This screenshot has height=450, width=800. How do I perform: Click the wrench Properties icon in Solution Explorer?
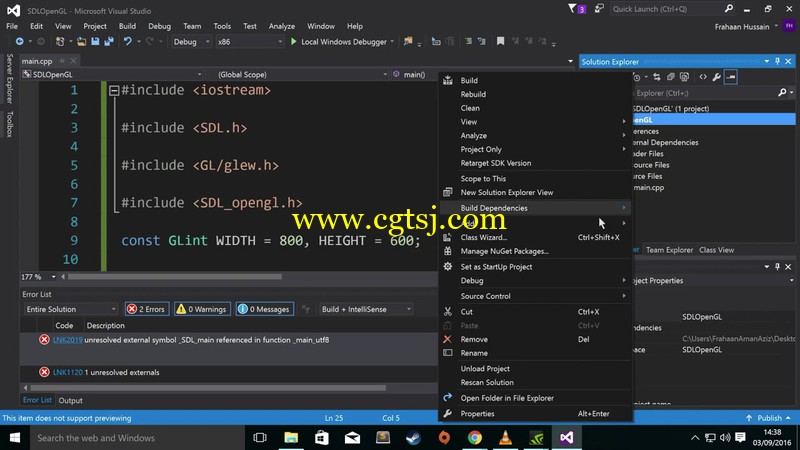click(716, 77)
